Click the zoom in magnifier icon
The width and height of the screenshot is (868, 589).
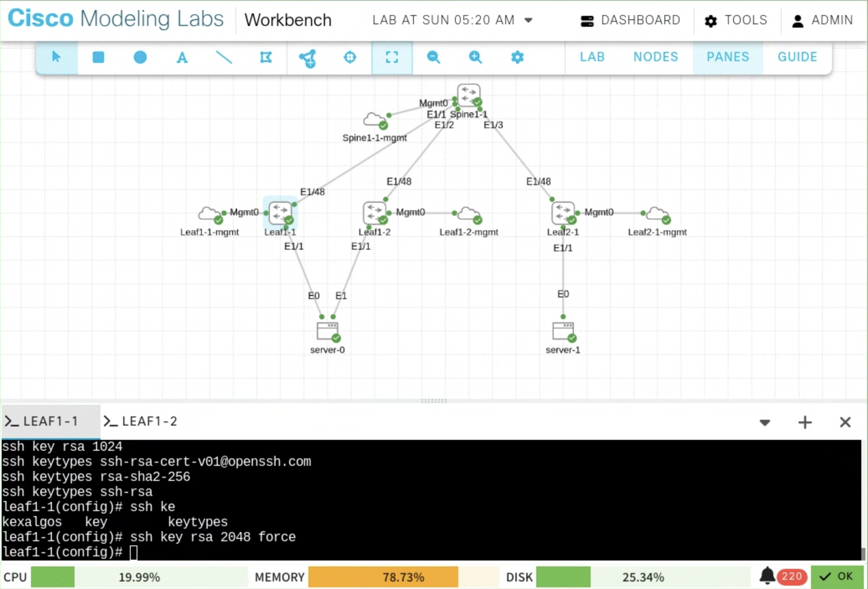pos(475,57)
